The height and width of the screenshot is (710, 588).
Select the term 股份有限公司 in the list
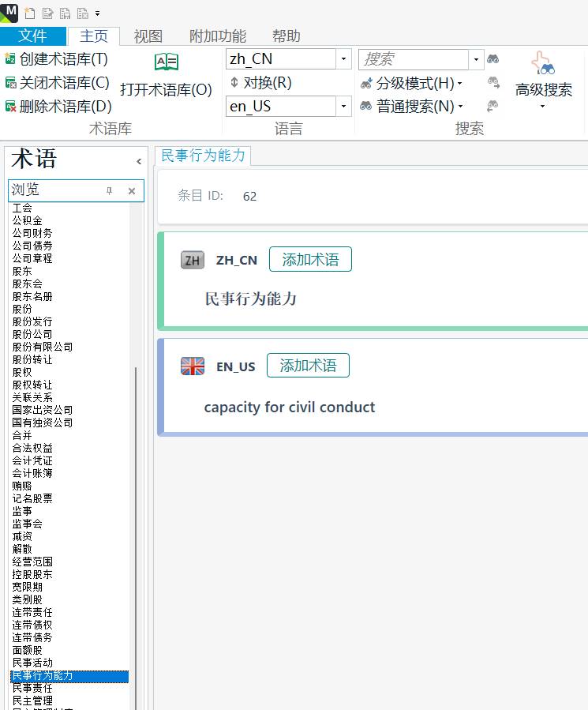point(43,347)
